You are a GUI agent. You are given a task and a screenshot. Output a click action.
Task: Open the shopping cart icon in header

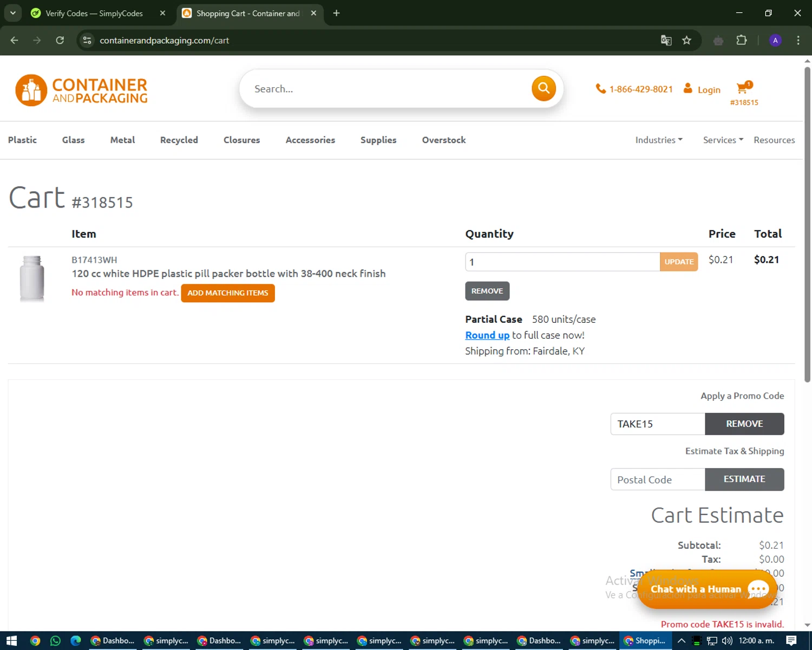(744, 87)
